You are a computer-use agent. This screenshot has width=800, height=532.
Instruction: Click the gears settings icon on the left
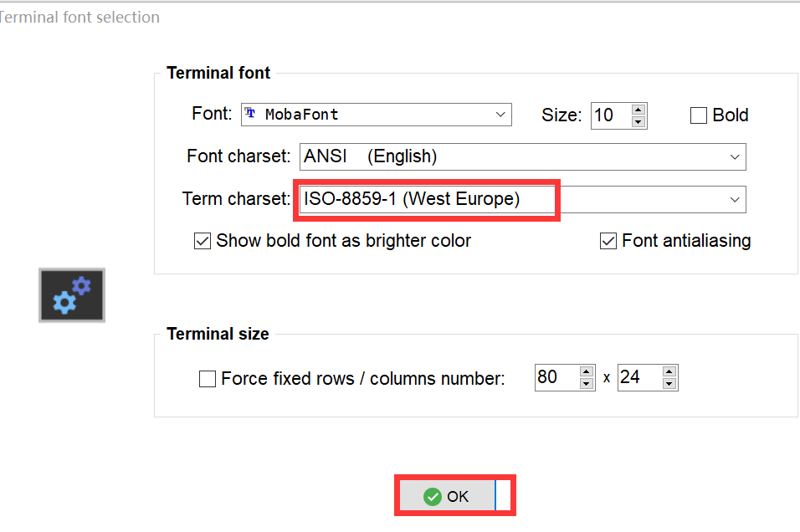tap(72, 294)
